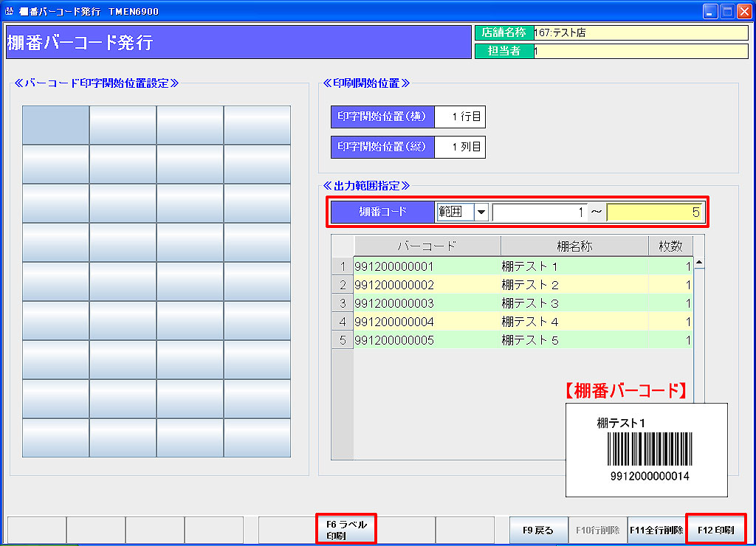The height and width of the screenshot is (546, 756).
Task: Click F11全行削除 to delete all rows
Action: coord(656,530)
